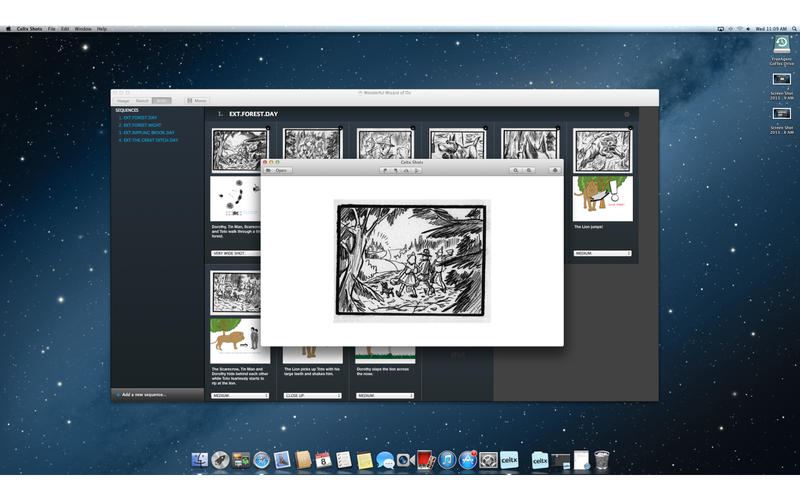Open the Window menu
This screenshot has width=800, height=500.
pos(83,29)
